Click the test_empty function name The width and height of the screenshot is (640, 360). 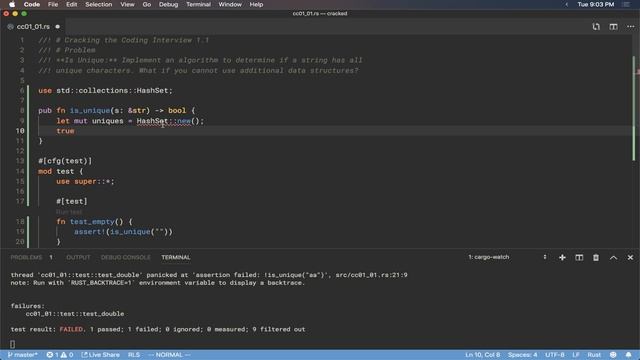pos(92,222)
